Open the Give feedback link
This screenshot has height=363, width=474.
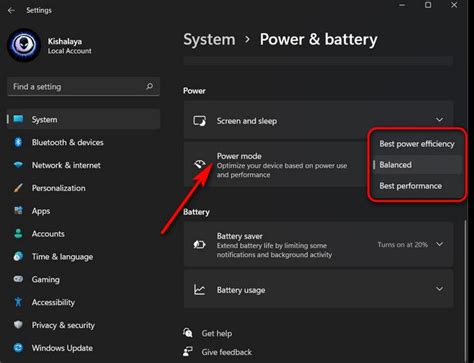[x=227, y=352]
